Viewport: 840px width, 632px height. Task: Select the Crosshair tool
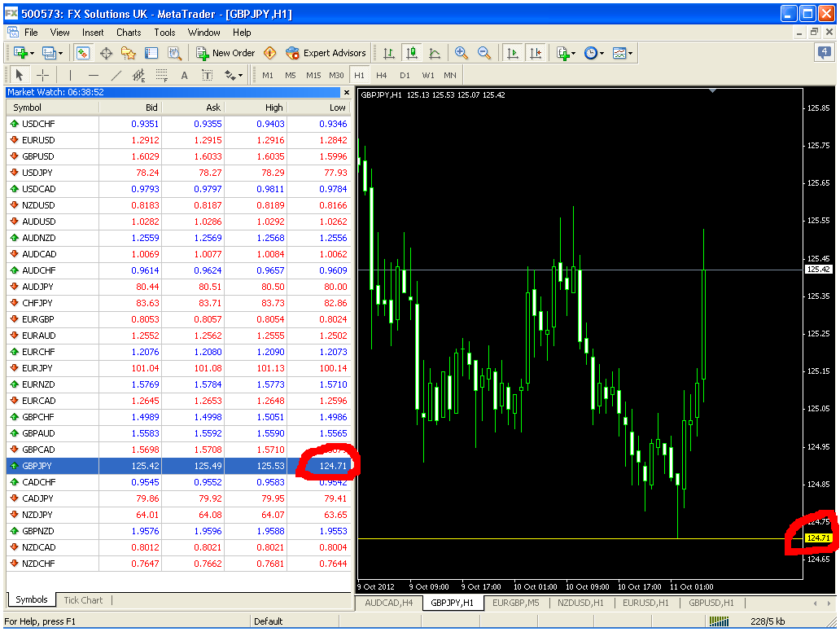pyautogui.click(x=42, y=75)
